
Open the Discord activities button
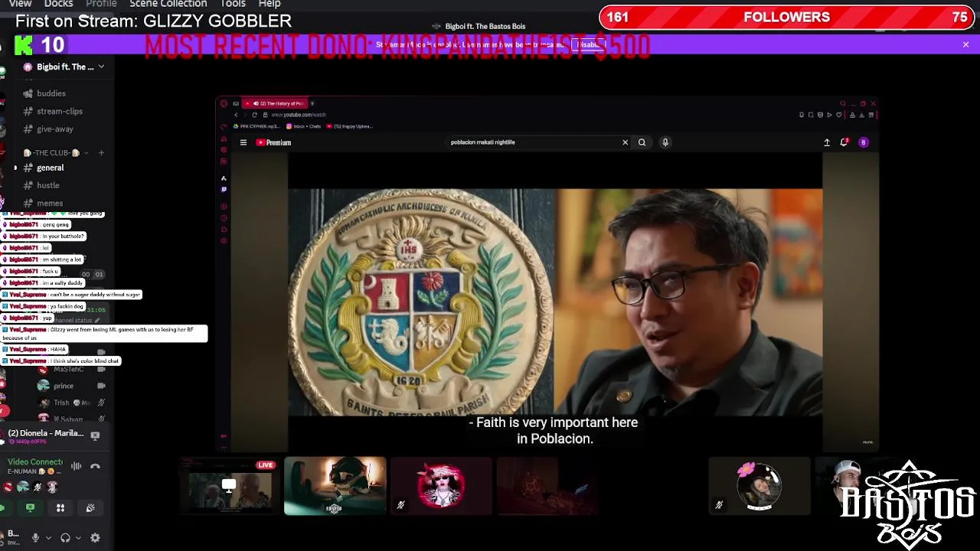click(60, 507)
